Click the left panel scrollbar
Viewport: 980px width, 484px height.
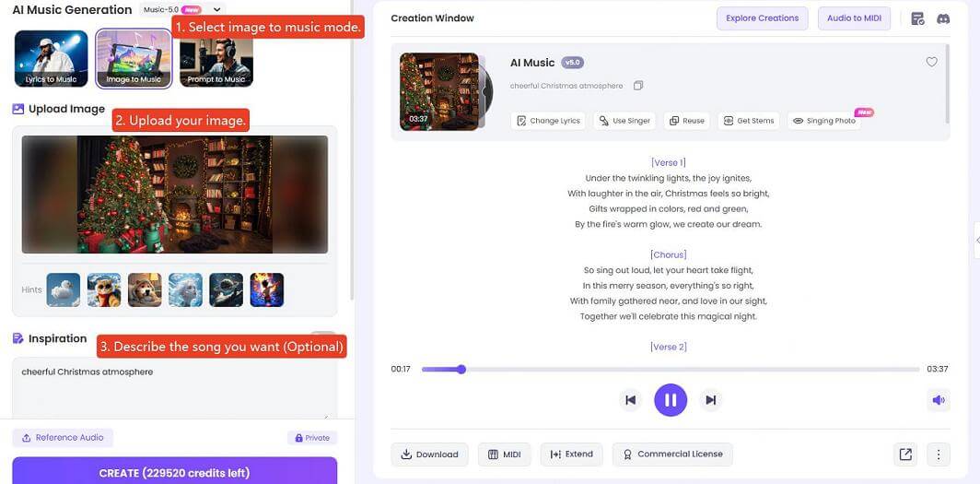coord(352,150)
